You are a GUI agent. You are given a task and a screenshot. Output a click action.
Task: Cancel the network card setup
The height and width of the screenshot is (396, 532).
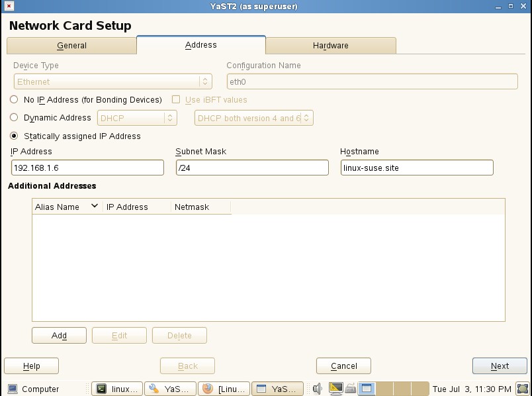[x=343, y=366]
